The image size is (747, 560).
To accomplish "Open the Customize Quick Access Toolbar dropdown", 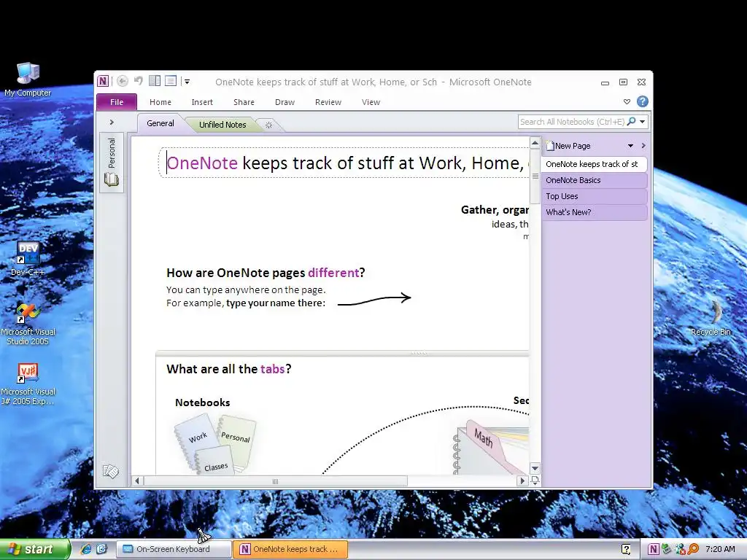I will pyautogui.click(x=187, y=82).
